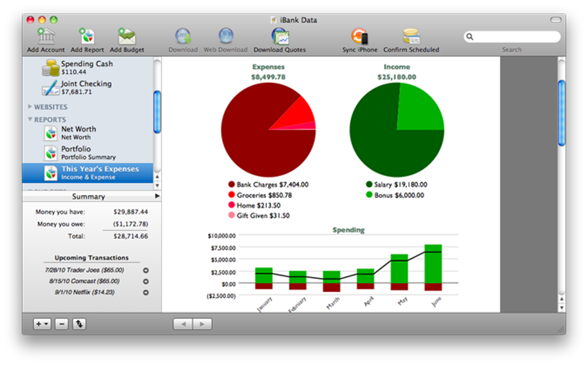
Task: Click the 8/15/10 Comcast transaction
Action: coord(84,281)
